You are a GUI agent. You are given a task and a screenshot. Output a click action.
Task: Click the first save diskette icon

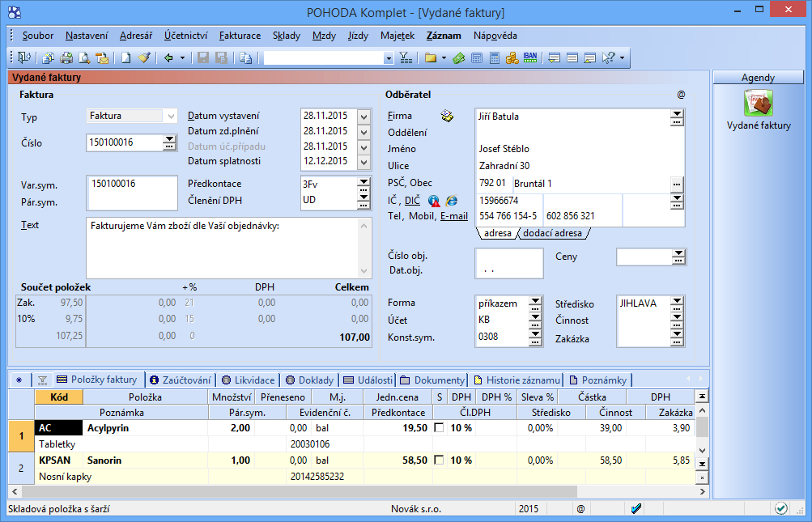(x=203, y=57)
